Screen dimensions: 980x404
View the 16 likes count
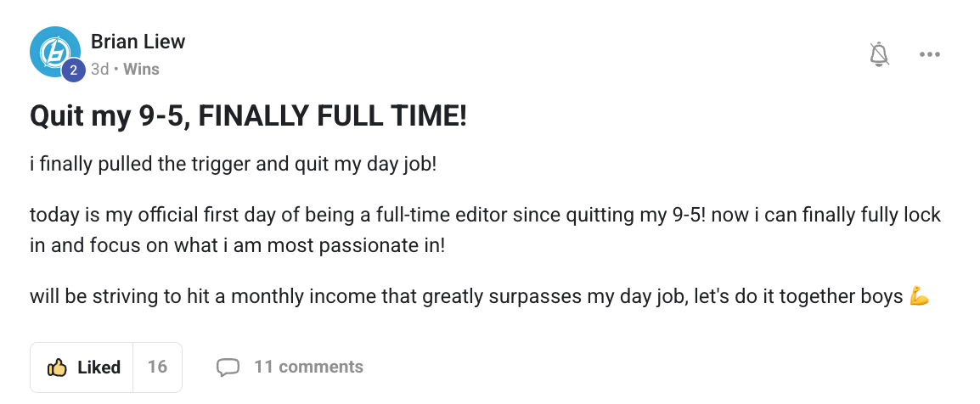(x=157, y=368)
